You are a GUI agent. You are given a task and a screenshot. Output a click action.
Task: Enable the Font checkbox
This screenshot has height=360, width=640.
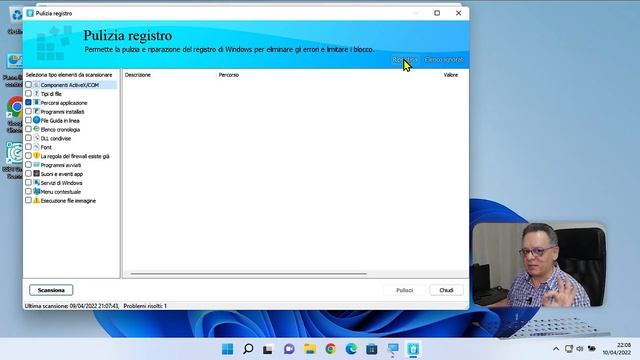point(28,147)
